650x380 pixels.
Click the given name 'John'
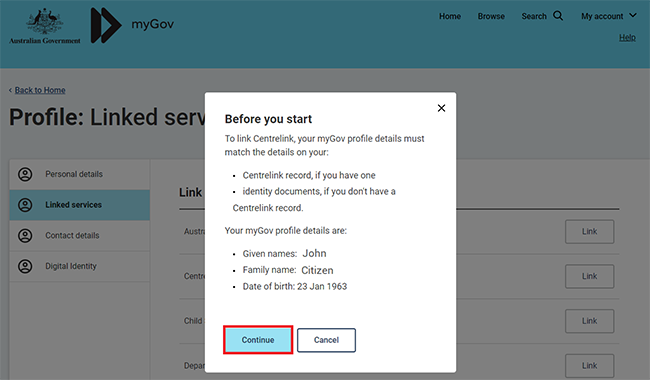point(314,253)
